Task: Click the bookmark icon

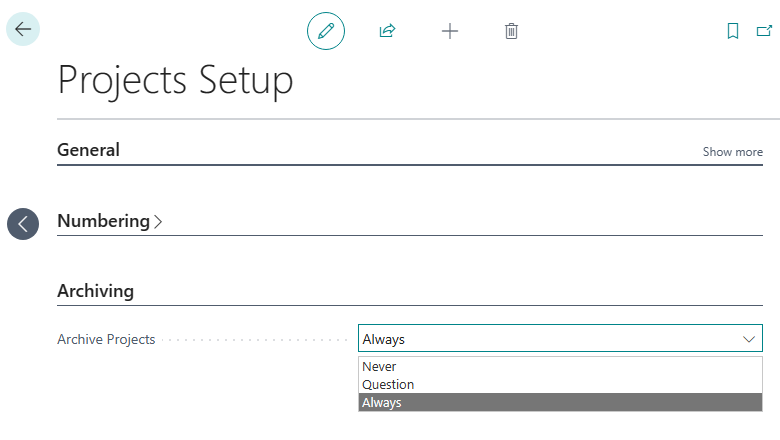Action: point(733,31)
